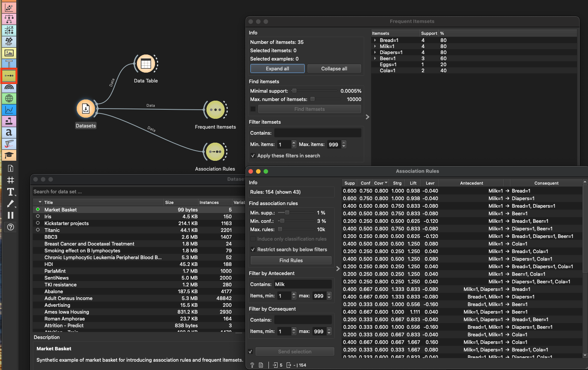Open the Associate category in the toolbox
The height and width of the screenshot is (370, 588).
tap(9, 76)
